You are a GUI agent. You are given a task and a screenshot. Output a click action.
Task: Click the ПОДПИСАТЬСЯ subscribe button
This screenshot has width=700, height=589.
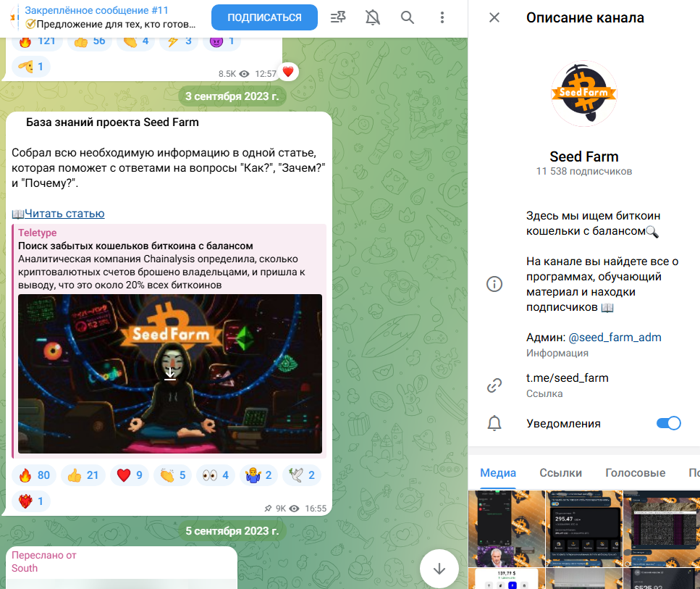[264, 17]
